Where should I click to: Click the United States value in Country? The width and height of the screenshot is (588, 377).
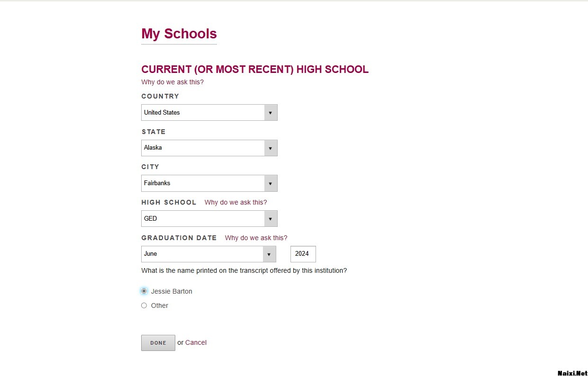coord(162,113)
